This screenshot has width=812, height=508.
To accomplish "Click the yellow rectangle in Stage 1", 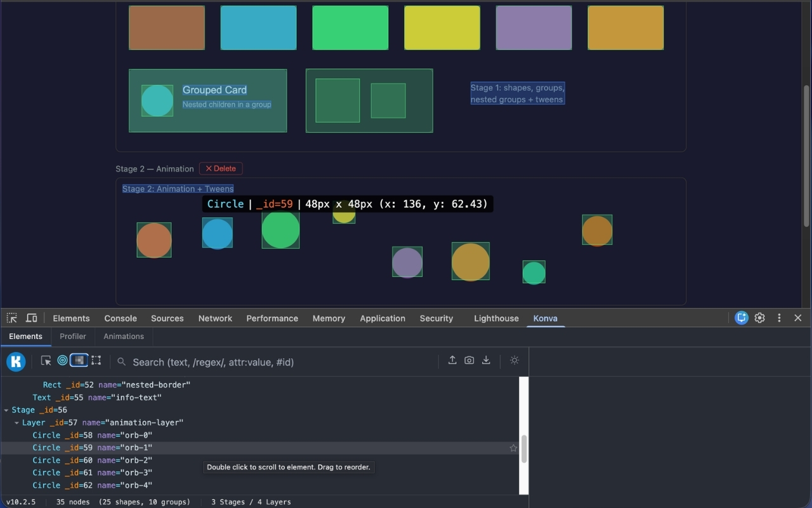I will (x=442, y=28).
